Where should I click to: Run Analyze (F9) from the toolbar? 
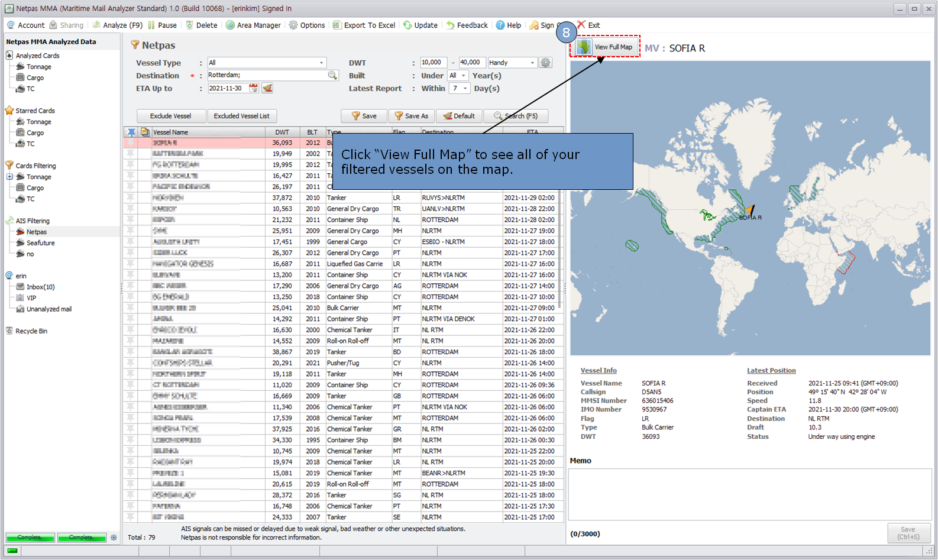pos(117,25)
